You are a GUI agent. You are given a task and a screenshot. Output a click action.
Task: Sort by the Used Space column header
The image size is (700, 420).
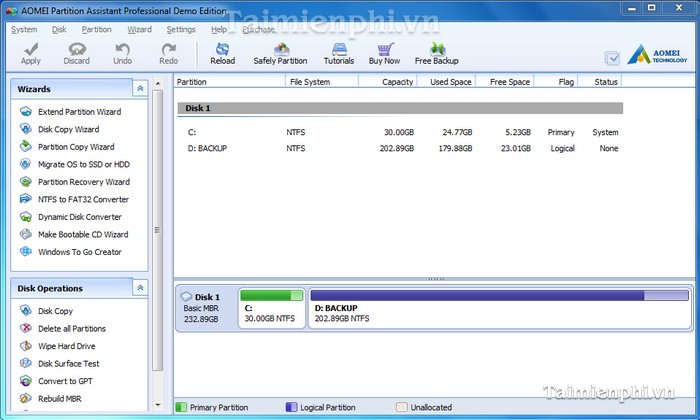pyautogui.click(x=446, y=82)
